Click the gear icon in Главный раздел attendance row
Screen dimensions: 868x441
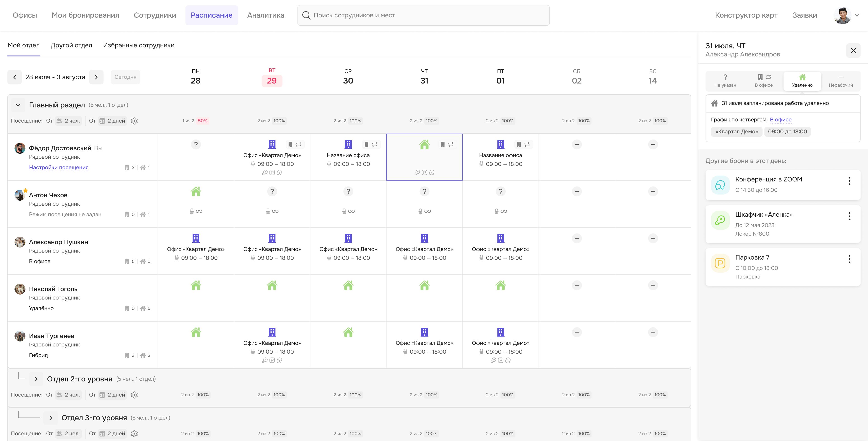click(x=134, y=121)
